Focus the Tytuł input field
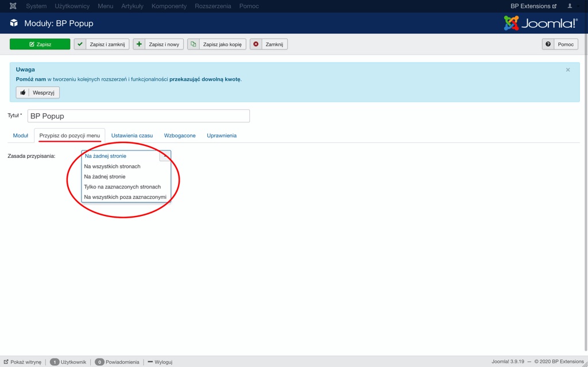Image resolution: width=588 pixels, height=367 pixels. [x=138, y=116]
